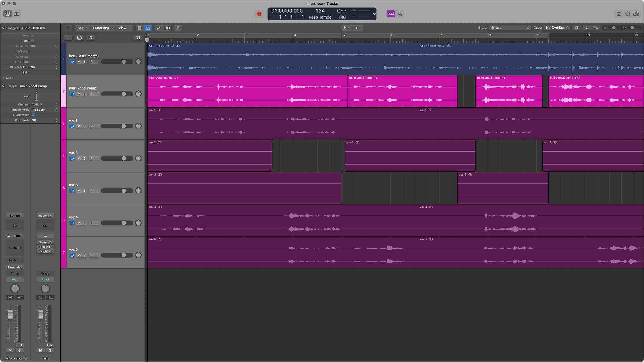Toggle input monitoring on vox 3 track
The image size is (644, 362).
click(x=97, y=191)
